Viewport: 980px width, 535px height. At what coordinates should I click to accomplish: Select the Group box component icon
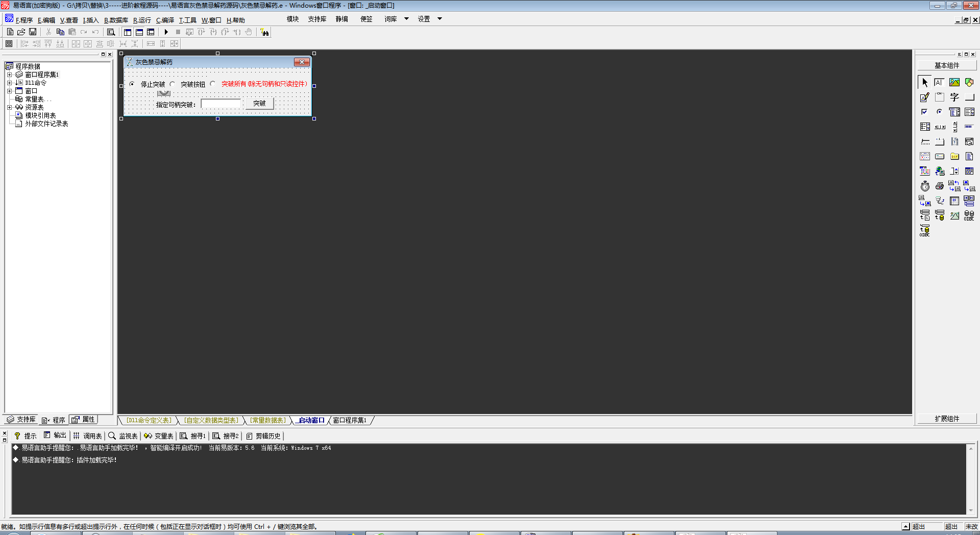[x=940, y=97]
